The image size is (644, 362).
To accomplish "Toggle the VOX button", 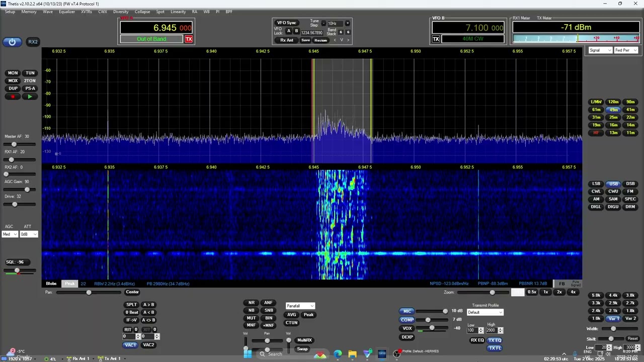I will pos(407,328).
